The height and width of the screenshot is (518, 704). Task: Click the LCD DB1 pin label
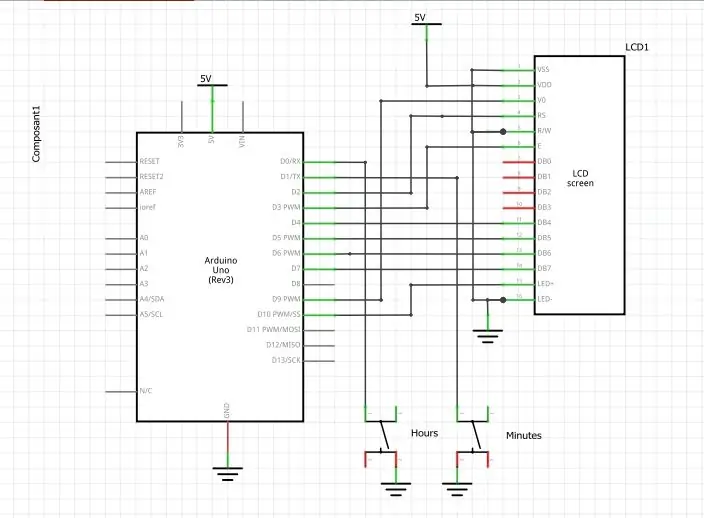(x=544, y=176)
